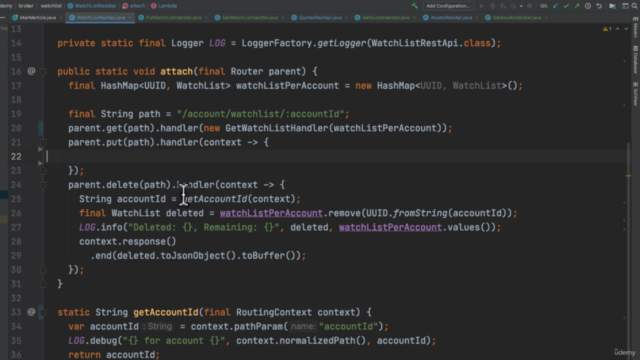Click the name: parameter hint, line 34
Viewport: 640px width, 360px height.
coord(303,327)
